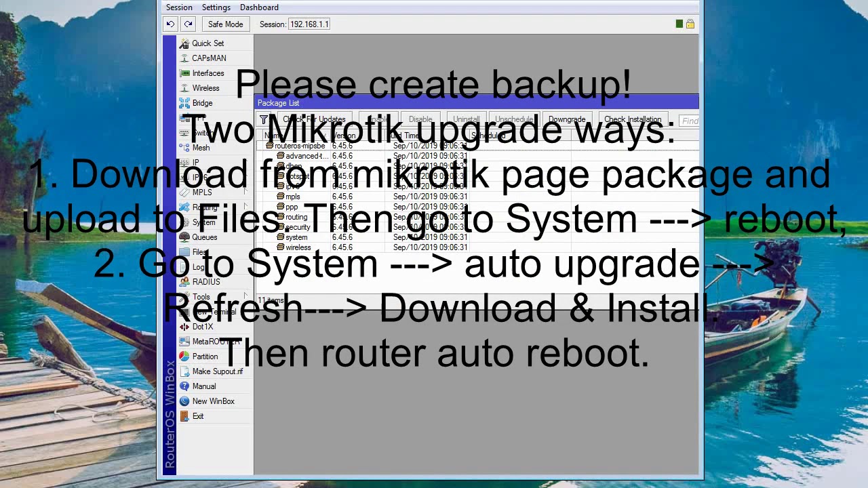
Task: Click the green status indicator square
Action: coord(679,24)
